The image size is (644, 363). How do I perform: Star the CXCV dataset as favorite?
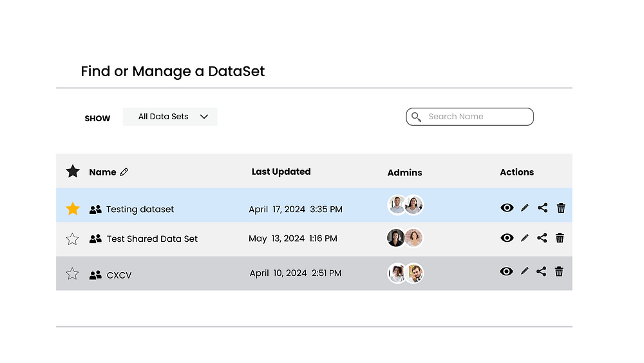tap(72, 274)
